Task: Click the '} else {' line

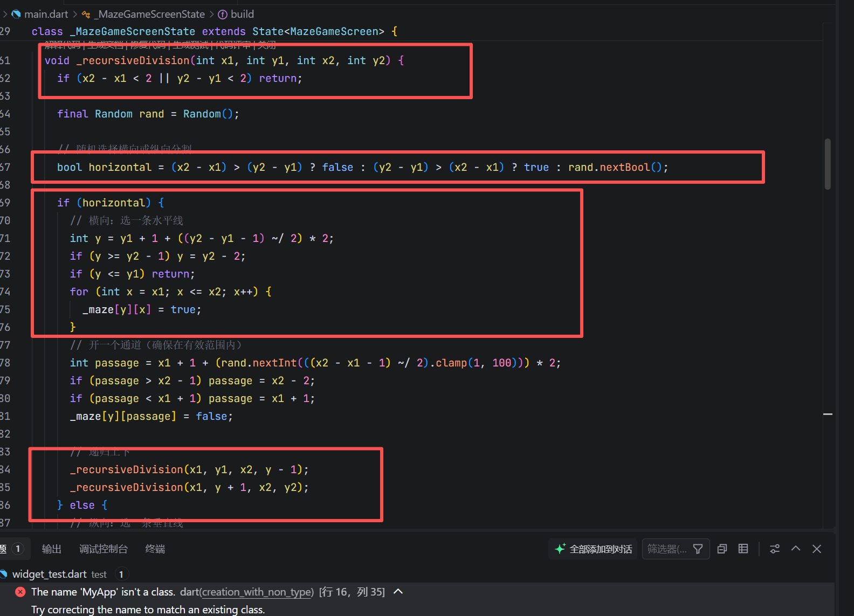Action: point(82,505)
